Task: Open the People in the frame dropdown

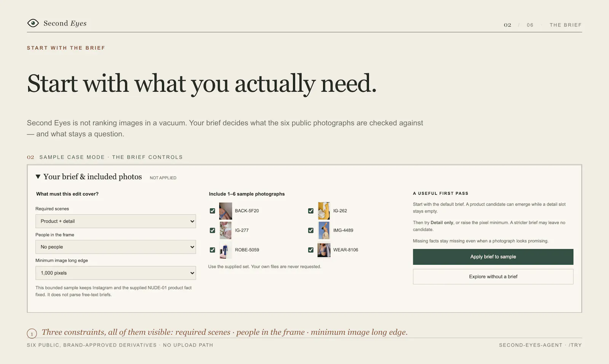Action: (x=116, y=247)
